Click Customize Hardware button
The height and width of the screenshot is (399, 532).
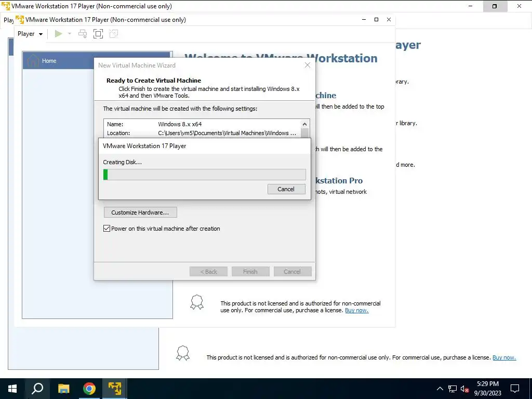click(x=140, y=212)
